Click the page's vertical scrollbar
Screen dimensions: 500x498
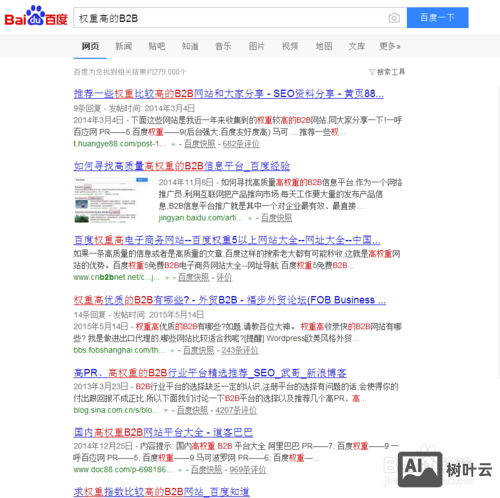point(499,232)
